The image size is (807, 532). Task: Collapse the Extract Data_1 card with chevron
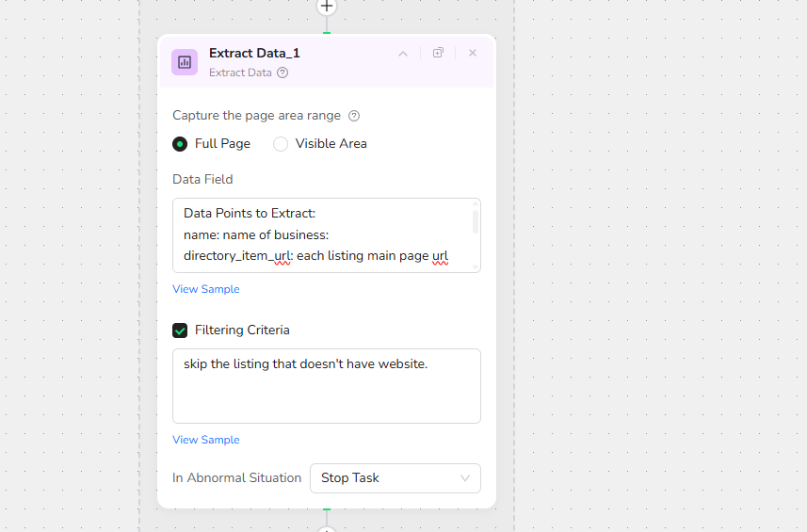click(x=403, y=54)
